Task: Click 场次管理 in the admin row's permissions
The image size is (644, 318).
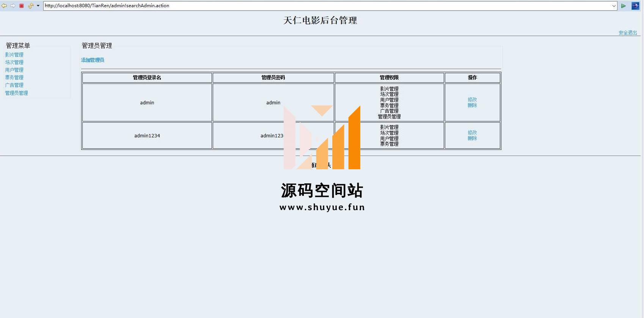Action: pos(389,94)
